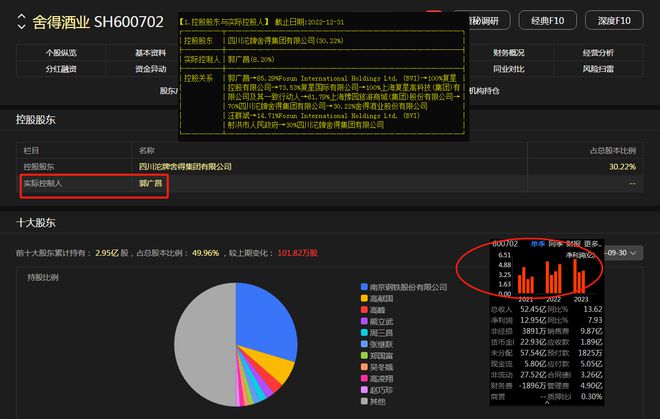Click the 舍得酒业 SH600702 stock title
Image resolution: width=660 pixels, height=419 pixels.
pos(98,22)
